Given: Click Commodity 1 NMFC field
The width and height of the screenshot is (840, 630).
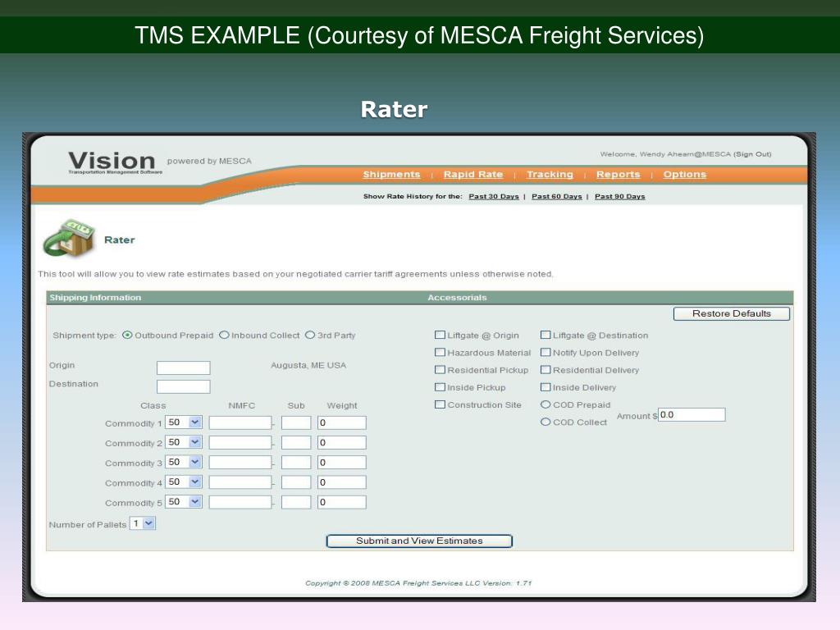Looking at the screenshot, I should point(240,423).
